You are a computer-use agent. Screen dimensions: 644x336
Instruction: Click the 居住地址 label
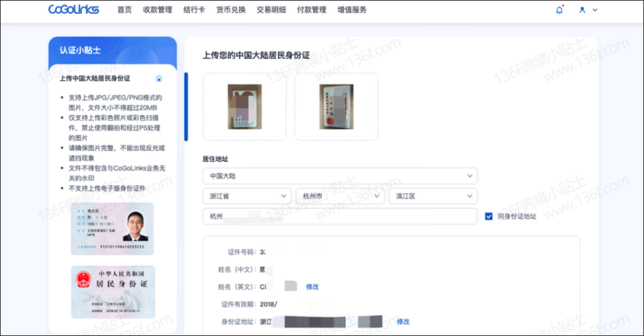click(215, 159)
